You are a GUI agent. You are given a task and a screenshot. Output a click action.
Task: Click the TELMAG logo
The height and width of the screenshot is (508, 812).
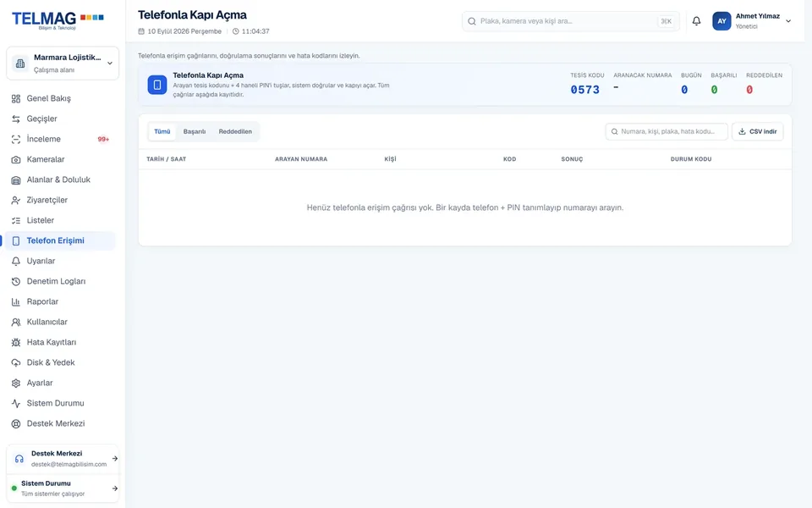[58, 19]
